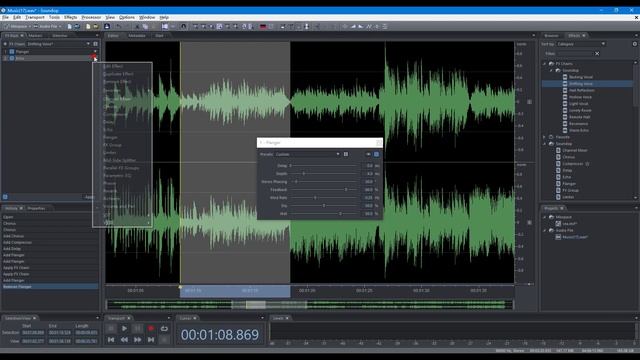The image size is (640, 360).
Task: Toggle FX Chain power button
Action: point(5,44)
